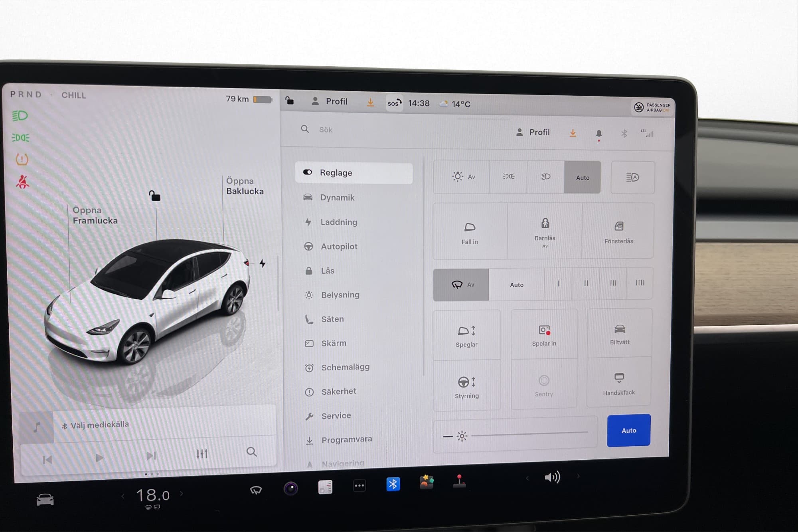Open the joystick Arcade app icon

459,481
